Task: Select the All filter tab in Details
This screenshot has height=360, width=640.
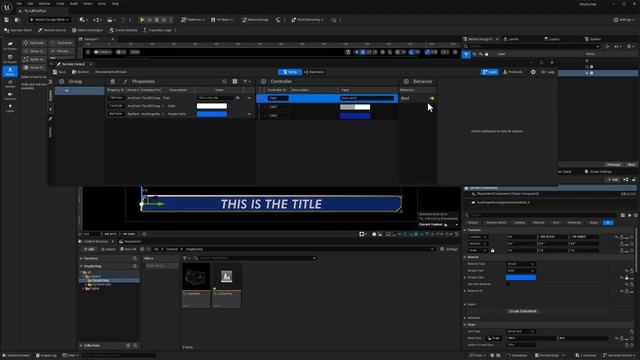Action: pos(608,222)
